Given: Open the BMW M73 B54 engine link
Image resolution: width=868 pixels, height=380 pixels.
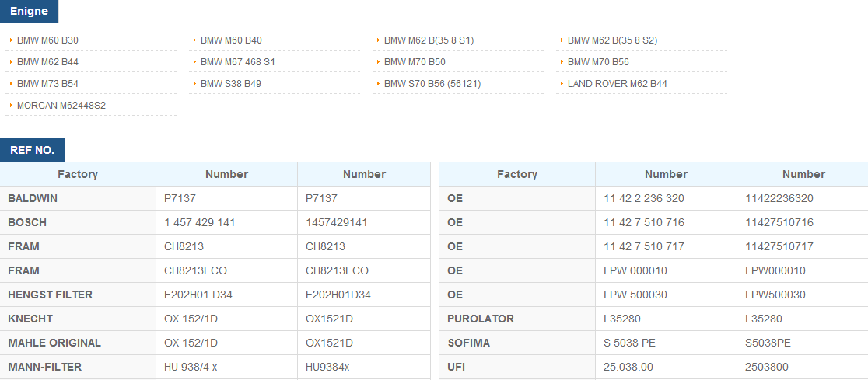Looking at the screenshot, I should tap(47, 83).
